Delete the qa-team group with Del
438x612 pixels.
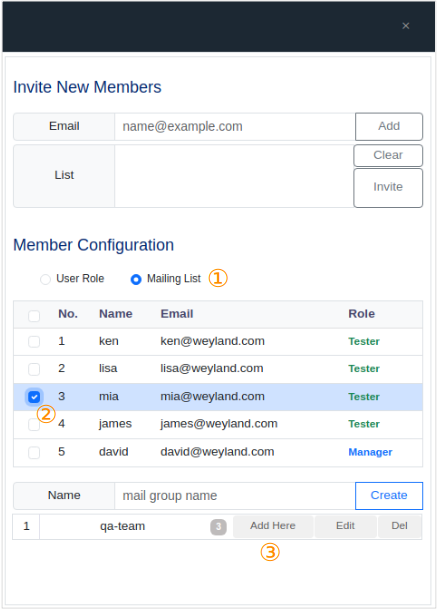[x=399, y=526]
